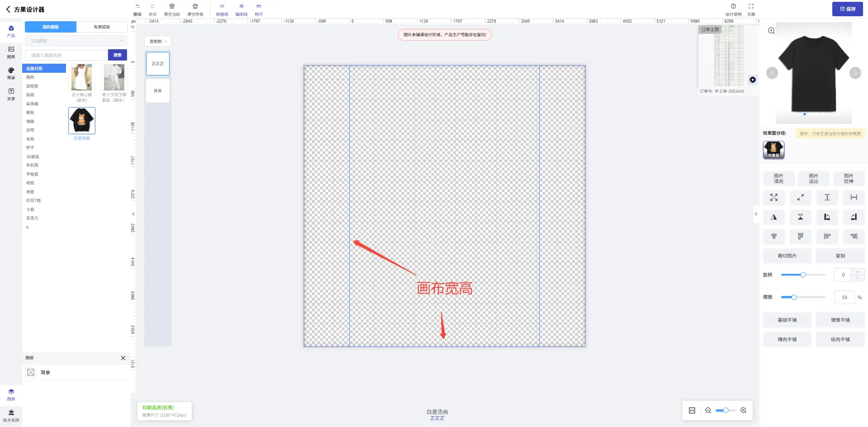Choose the 男士卫衣卫裤套装 template thumbnail
868x427 pixels.
point(114,77)
